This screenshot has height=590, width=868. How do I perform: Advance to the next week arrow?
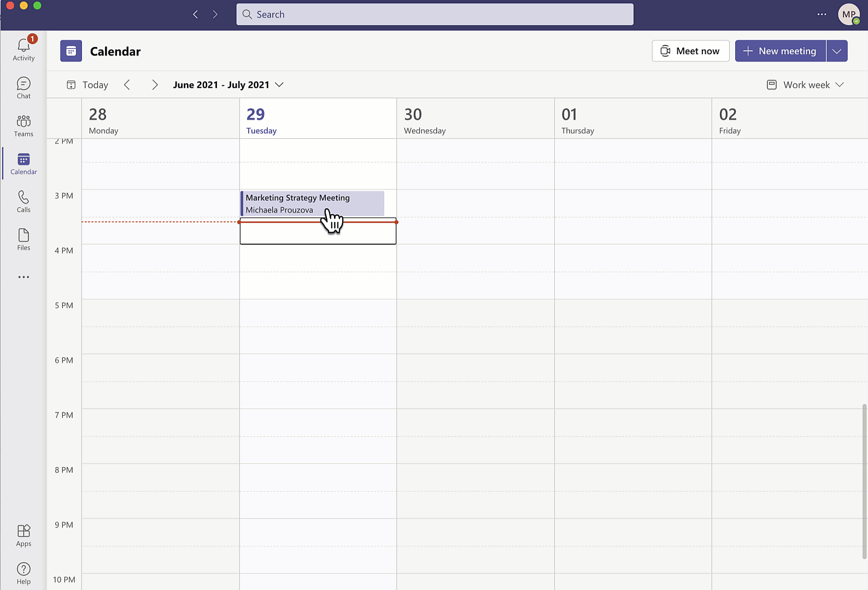click(x=155, y=85)
